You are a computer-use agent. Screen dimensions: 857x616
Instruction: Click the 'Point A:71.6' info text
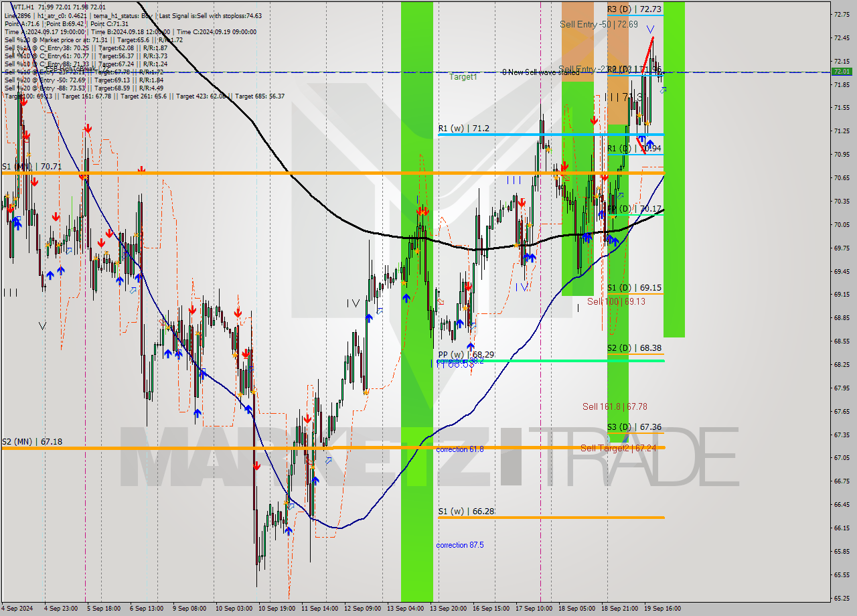23,23
